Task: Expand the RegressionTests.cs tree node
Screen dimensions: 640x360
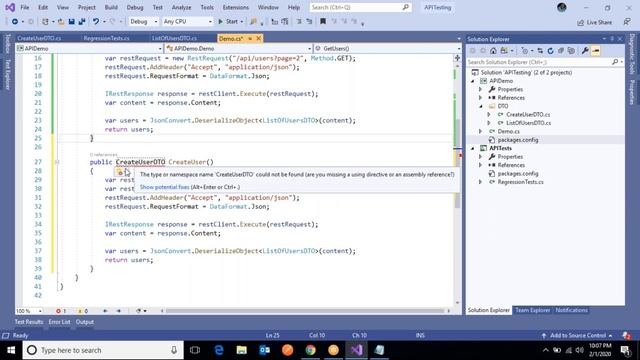Action: pyautogui.click(x=481, y=182)
